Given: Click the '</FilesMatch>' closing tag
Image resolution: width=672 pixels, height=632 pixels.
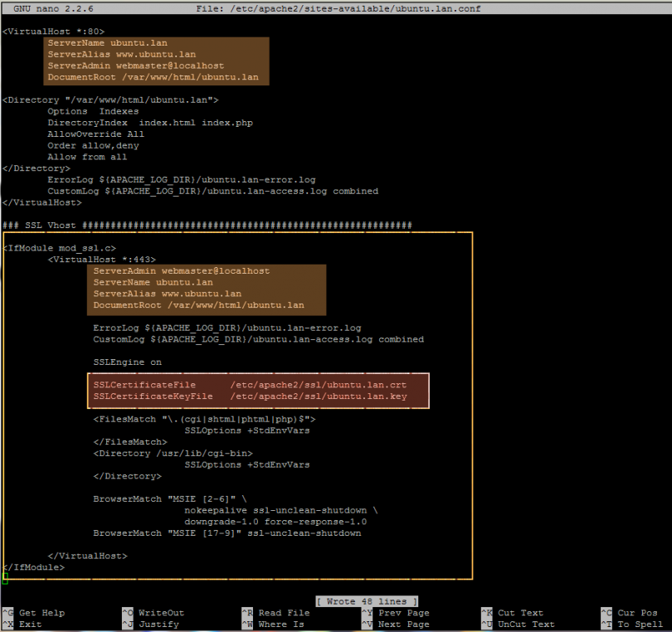Looking at the screenshot, I should pos(130,442).
